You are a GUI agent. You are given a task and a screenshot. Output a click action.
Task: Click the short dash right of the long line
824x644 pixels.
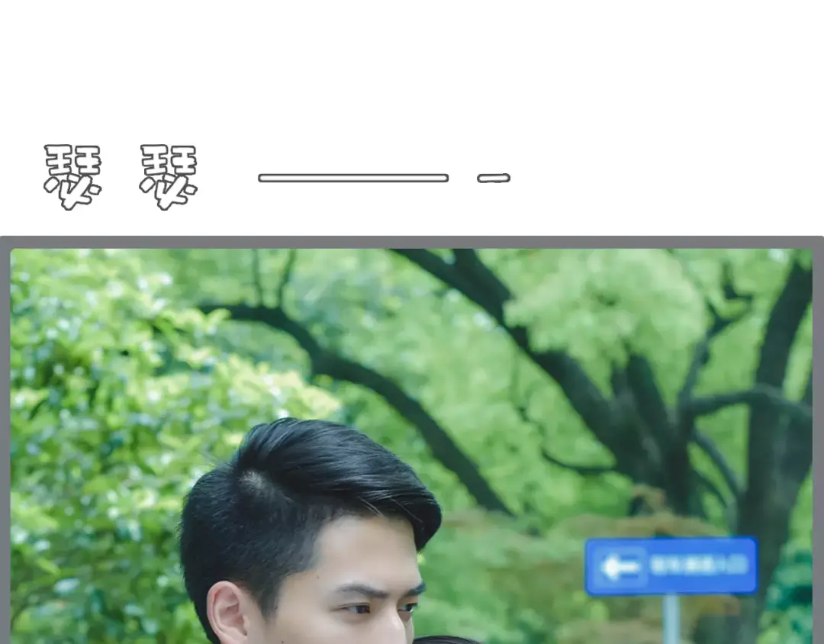tap(494, 179)
